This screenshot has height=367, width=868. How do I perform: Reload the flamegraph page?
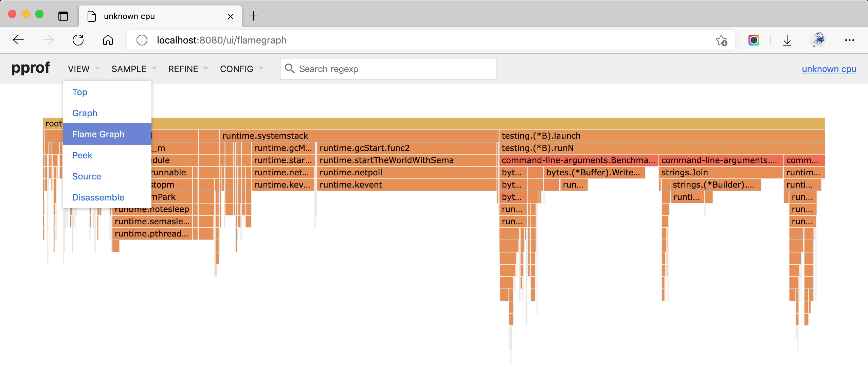pyautogui.click(x=78, y=40)
